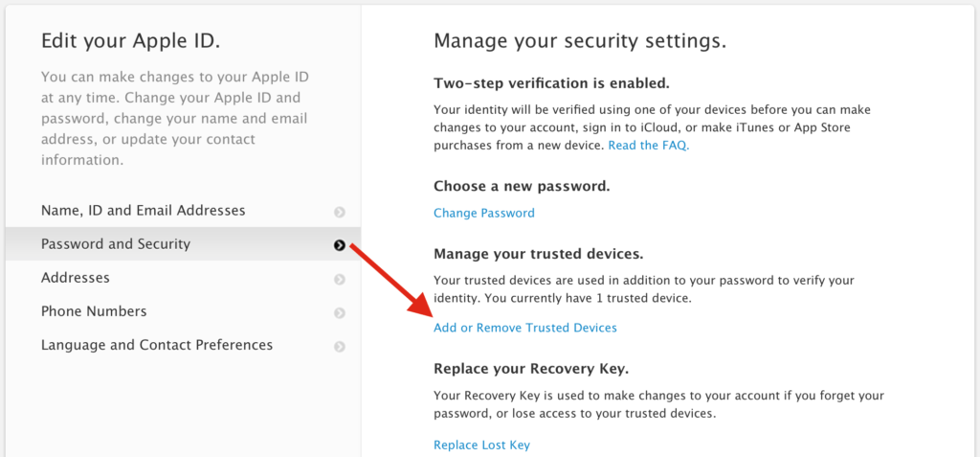Click 'Two-step verification is enabled.' heading
The height and width of the screenshot is (457, 980).
click(x=551, y=82)
